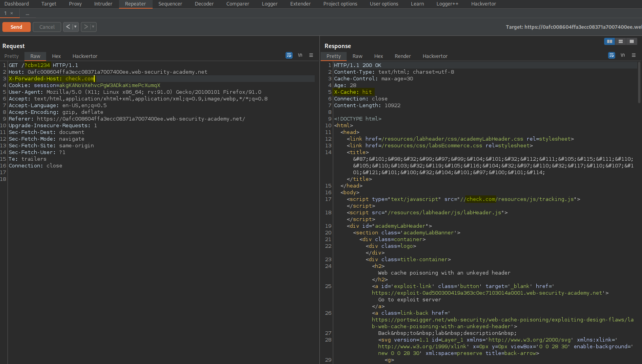The image size is (642, 364).
Task: Open the Extender tab
Action: [300, 4]
